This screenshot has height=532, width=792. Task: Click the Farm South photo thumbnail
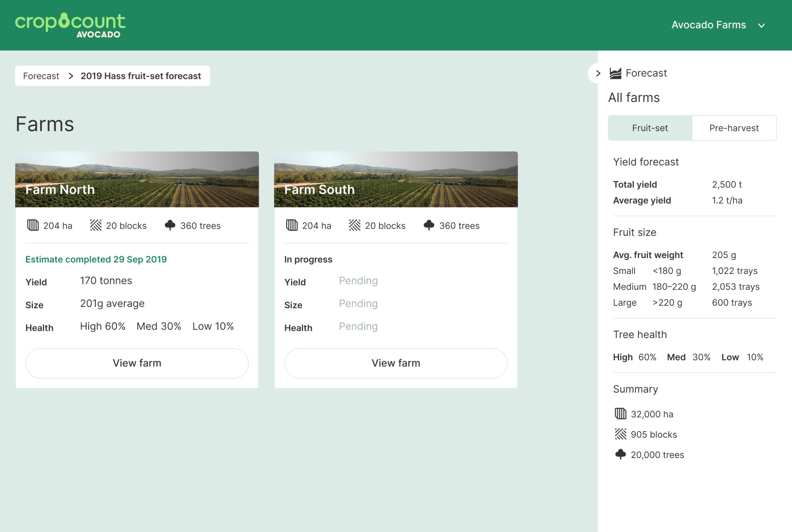[x=395, y=179]
